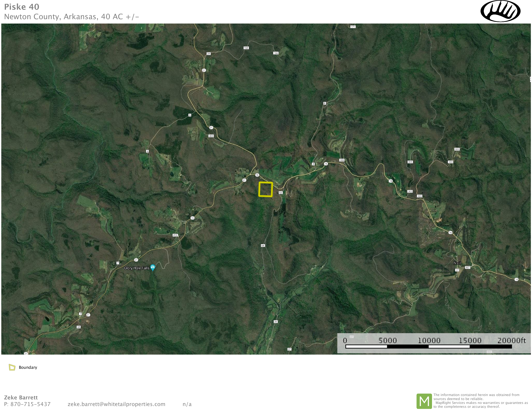Select the yellow property boundary square on map
Image resolution: width=532 pixels, height=411 pixels.
(265, 189)
